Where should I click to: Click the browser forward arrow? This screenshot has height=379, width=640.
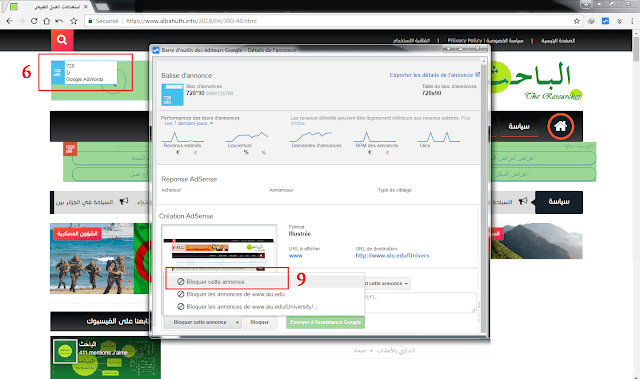click(22, 21)
